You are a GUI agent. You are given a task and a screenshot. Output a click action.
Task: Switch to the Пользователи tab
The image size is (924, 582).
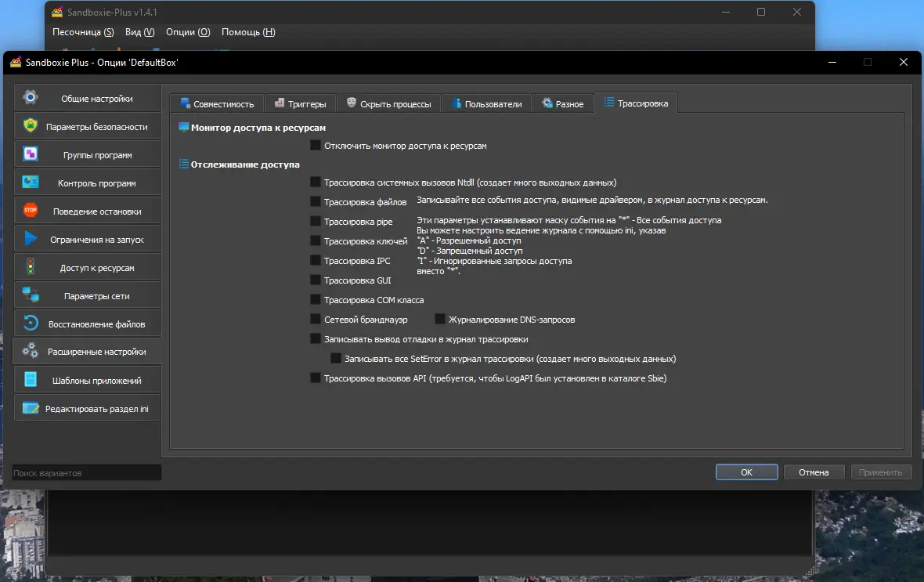pos(487,103)
